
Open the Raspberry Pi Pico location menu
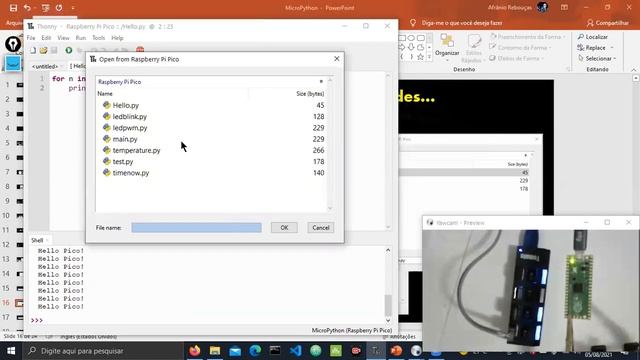coord(321,82)
